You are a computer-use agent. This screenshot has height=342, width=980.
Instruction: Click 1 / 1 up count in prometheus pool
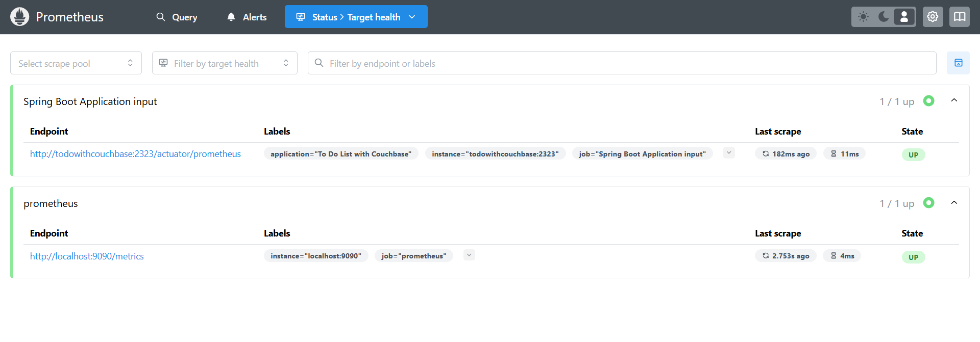[x=897, y=203]
